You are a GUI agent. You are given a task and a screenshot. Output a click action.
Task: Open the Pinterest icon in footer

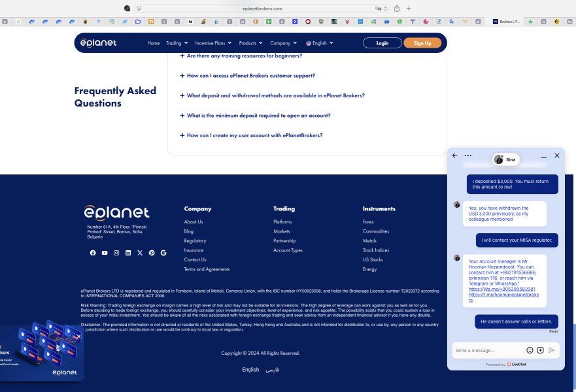point(152,253)
